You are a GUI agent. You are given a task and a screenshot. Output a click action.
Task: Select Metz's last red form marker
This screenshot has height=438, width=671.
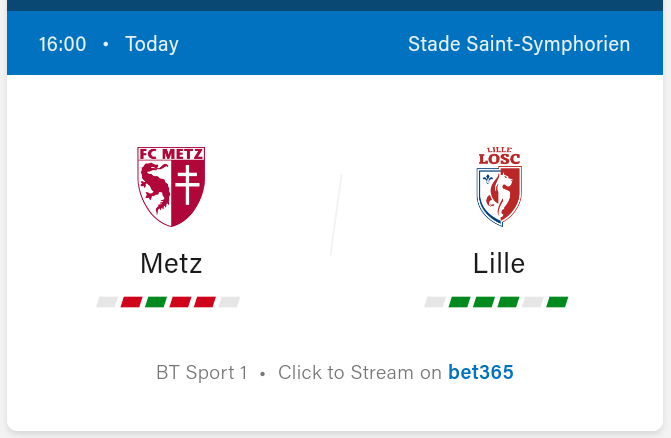(x=205, y=302)
